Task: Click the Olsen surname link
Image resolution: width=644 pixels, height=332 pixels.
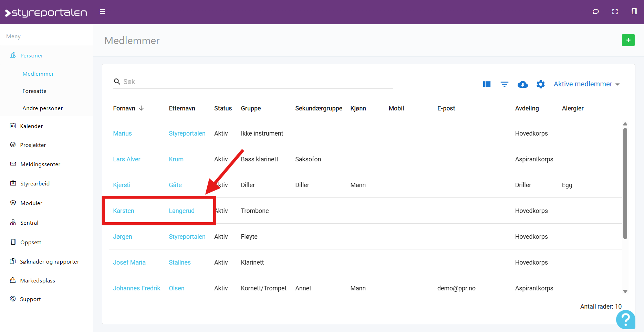Action: tap(177, 288)
